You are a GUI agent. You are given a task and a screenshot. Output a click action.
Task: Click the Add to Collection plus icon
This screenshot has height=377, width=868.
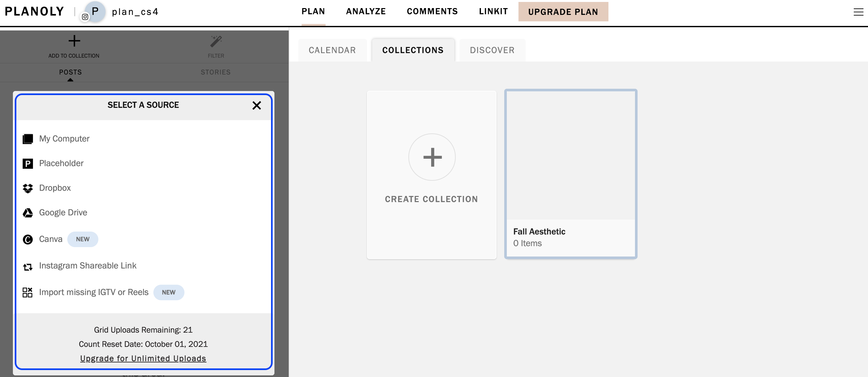[x=74, y=41]
